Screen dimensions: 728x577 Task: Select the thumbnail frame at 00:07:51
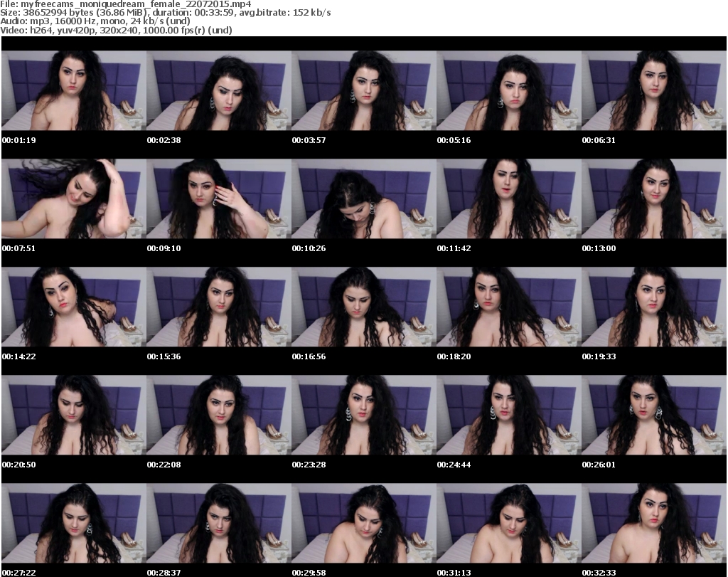74,198
